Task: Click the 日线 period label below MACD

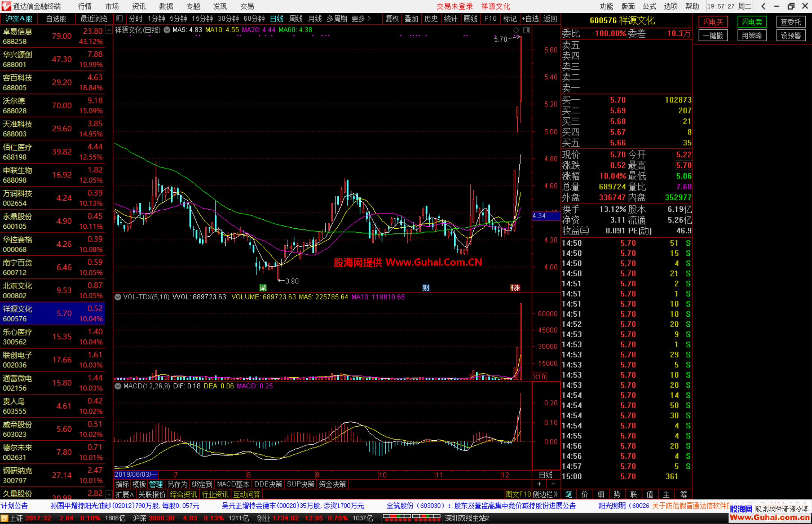Action: (x=546, y=475)
